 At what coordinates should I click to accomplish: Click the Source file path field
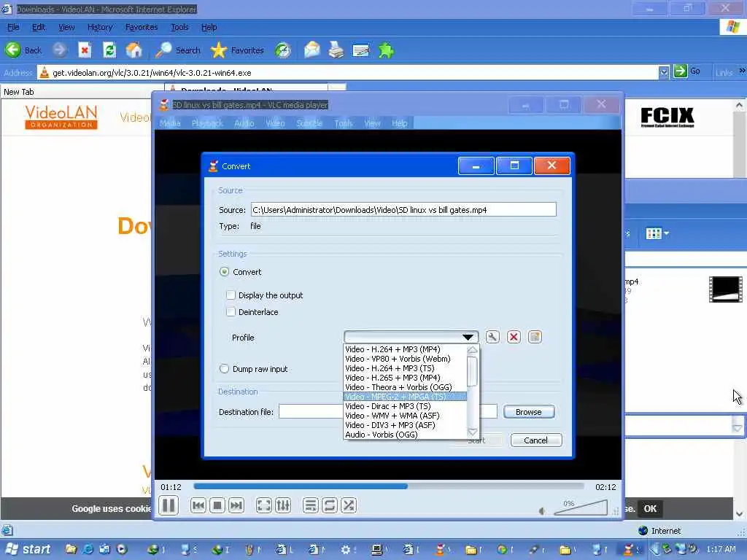pos(403,210)
